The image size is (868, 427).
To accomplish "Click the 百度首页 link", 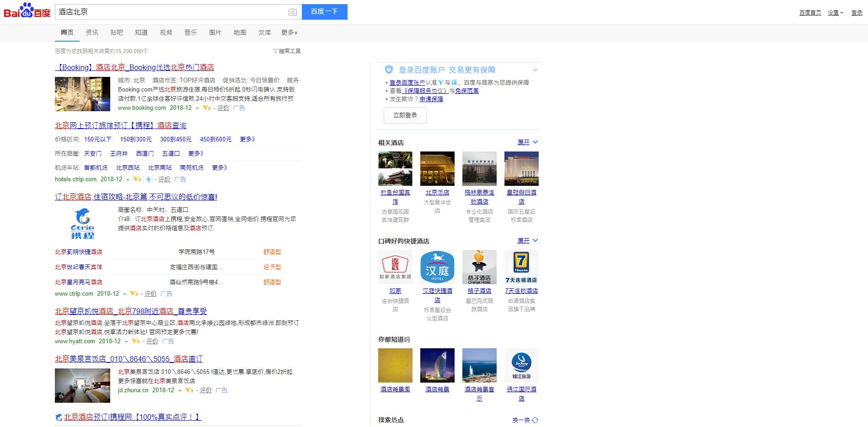I will coord(810,13).
